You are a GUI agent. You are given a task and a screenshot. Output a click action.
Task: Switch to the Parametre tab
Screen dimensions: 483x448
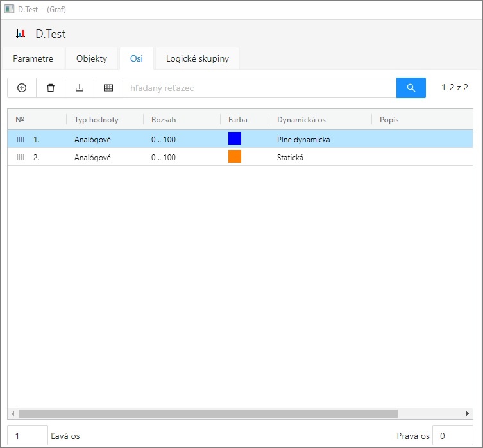(x=33, y=59)
